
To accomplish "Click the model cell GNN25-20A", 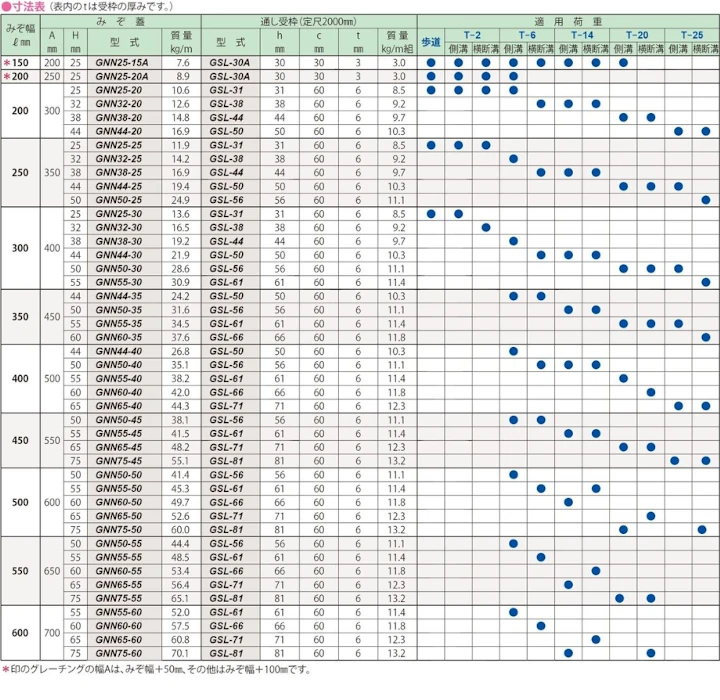I will [x=122, y=77].
